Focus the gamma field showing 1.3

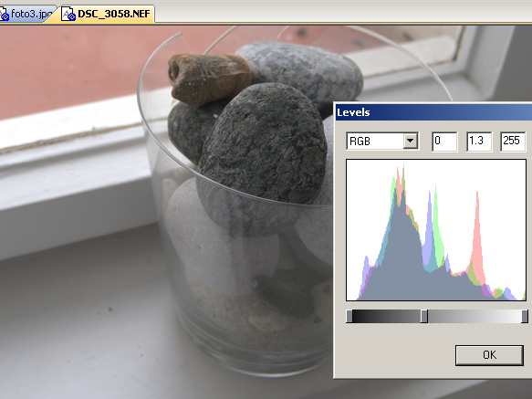(479, 141)
